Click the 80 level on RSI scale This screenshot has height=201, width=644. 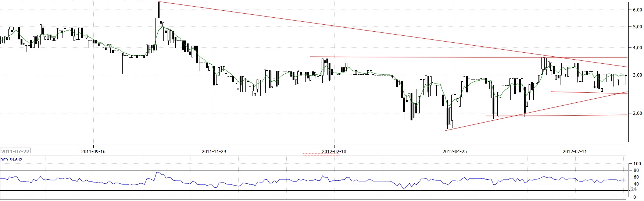(635, 170)
